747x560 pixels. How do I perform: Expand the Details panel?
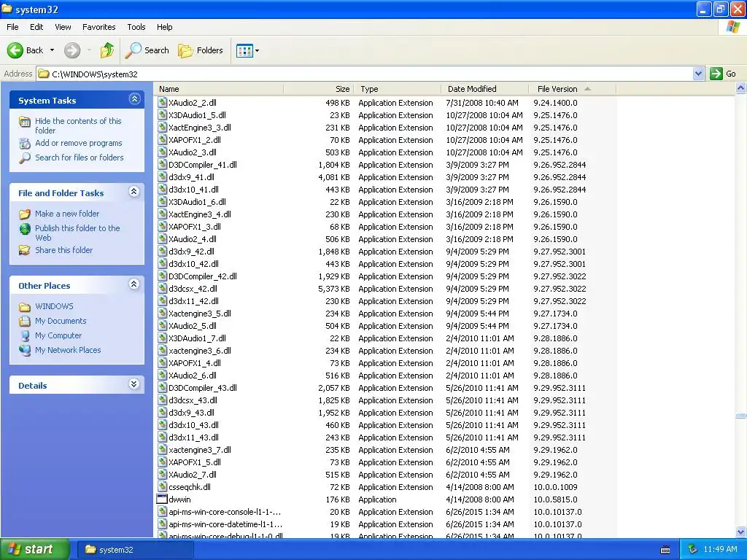pos(134,384)
